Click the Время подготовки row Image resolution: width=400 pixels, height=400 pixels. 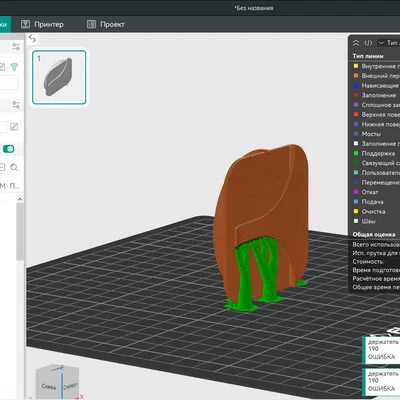(376, 270)
